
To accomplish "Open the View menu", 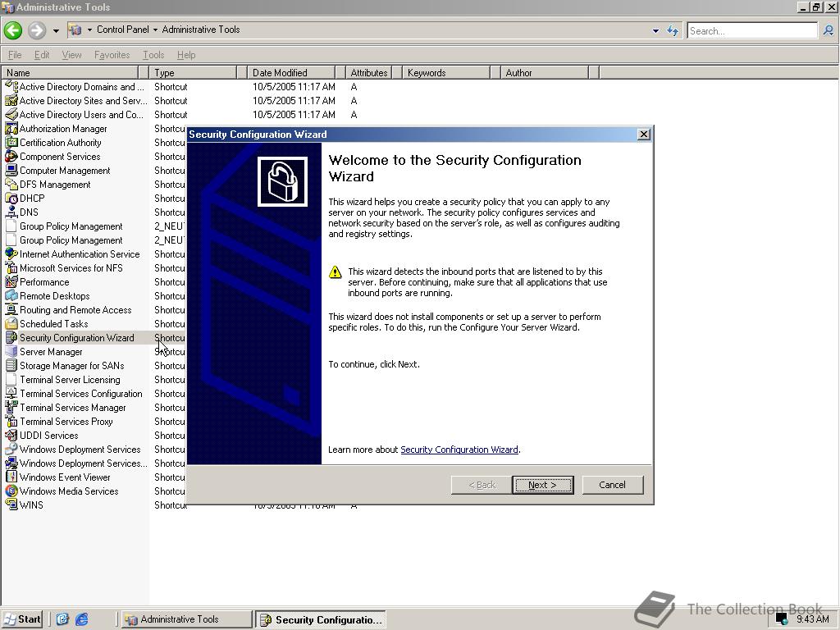I will point(72,55).
